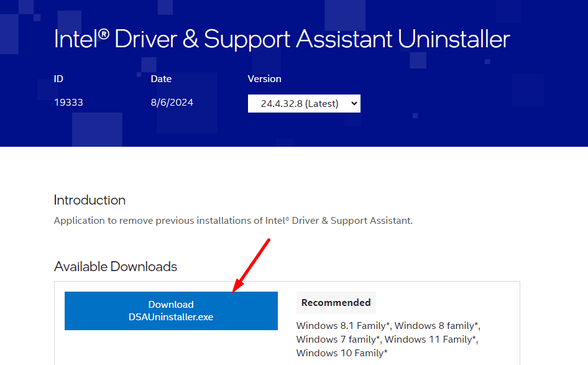The height and width of the screenshot is (365, 588).
Task: Select the date value 8/6/2024
Action: (172, 103)
